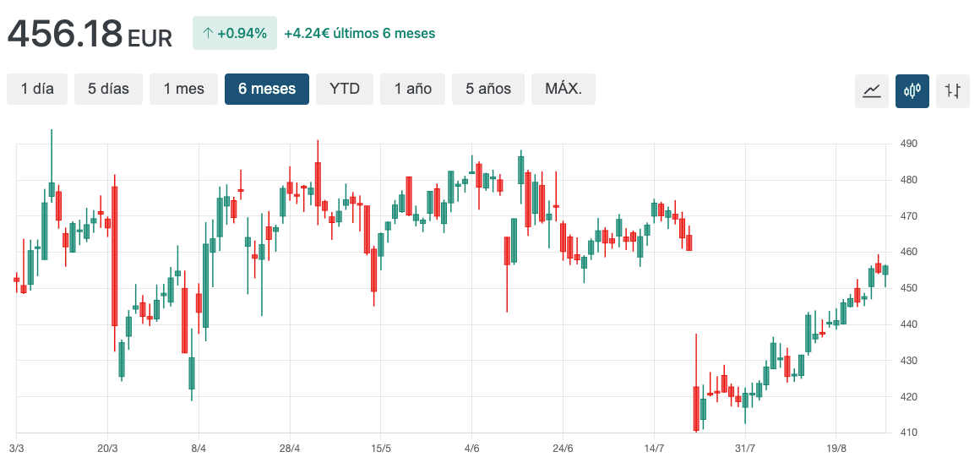The height and width of the screenshot is (468, 980).
Task: Click the green up arrow in percentage badge
Action: (208, 34)
